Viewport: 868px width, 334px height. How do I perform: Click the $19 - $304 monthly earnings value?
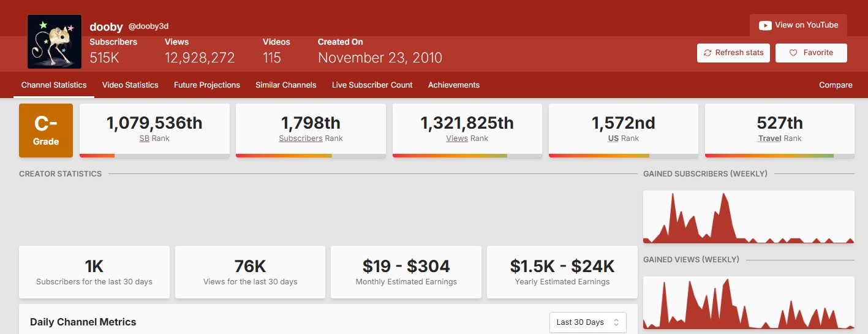pyautogui.click(x=406, y=266)
